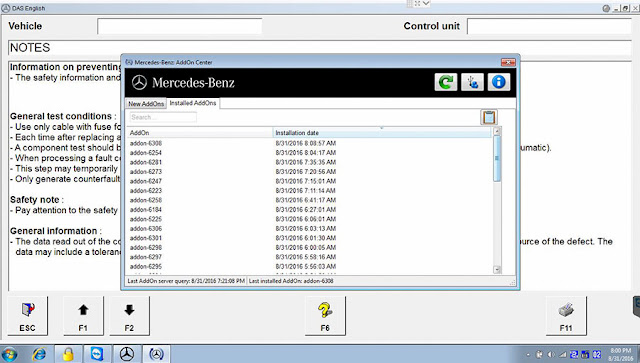
Task: Select row addon-6258
Action: (x=309, y=200)
